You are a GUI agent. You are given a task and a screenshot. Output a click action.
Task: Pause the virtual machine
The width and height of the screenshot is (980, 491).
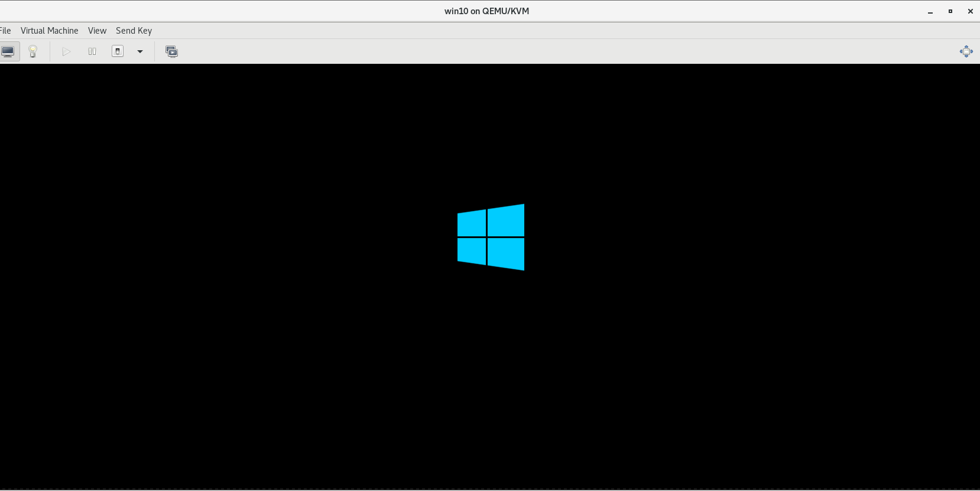[92, 51]
